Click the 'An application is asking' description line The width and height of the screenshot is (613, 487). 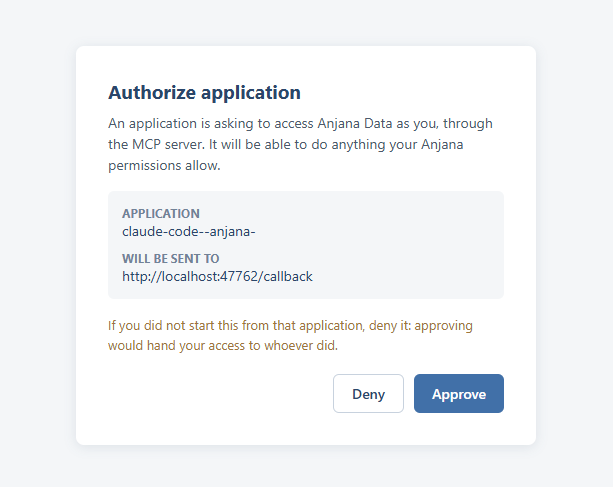click(300, 124)
